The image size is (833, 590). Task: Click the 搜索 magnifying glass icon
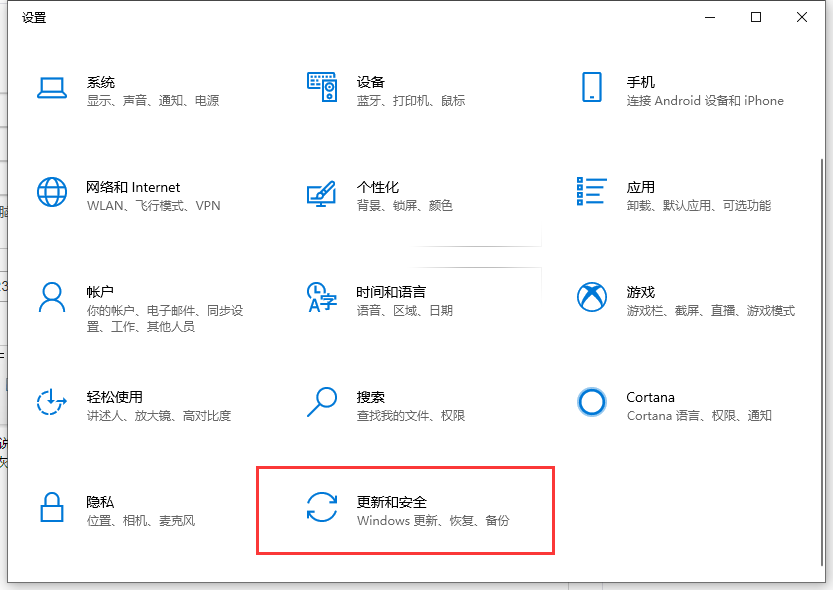[322, 402]
